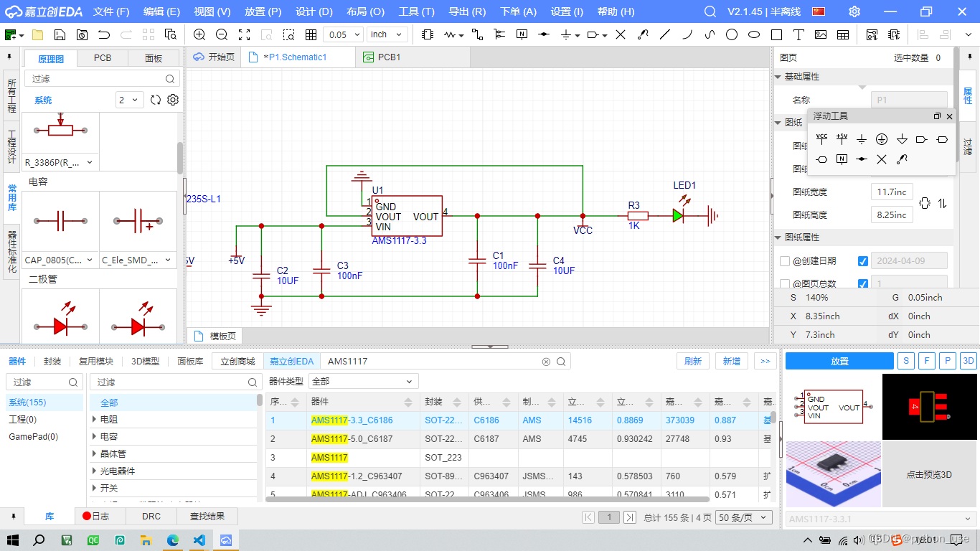Select the AMS1117-5.0_C6187 table row
This screenshot has height=551, width=980.
pos(518,438)
